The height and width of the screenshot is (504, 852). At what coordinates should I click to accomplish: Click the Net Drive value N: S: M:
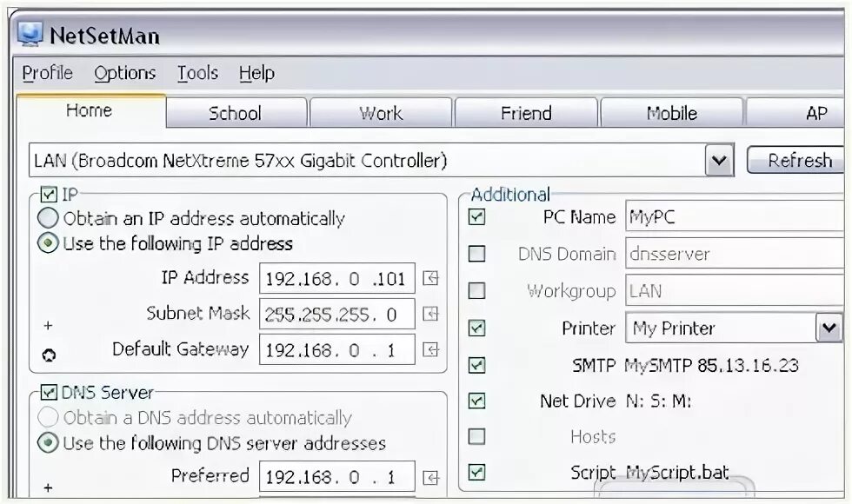click(658, 401)
